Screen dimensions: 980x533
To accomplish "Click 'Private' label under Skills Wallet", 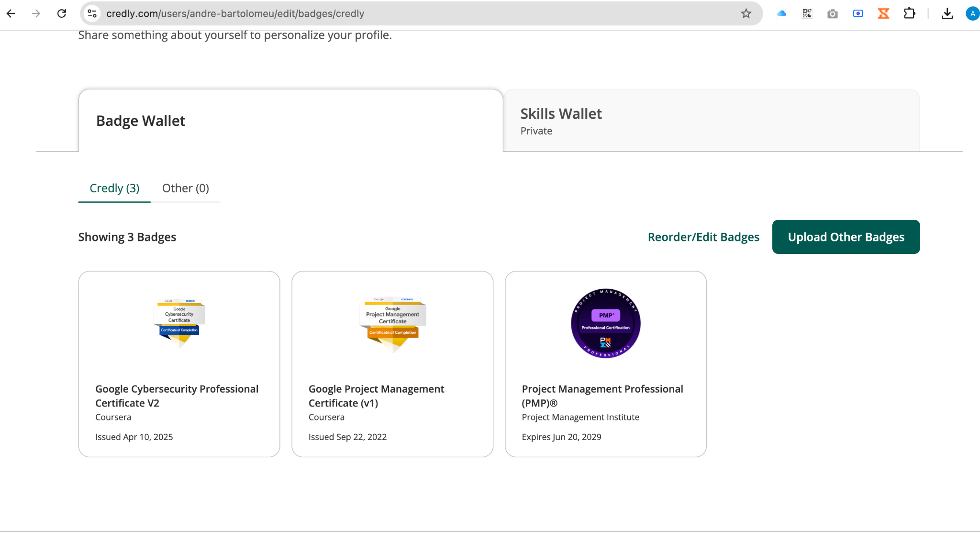I will point(536,131).
